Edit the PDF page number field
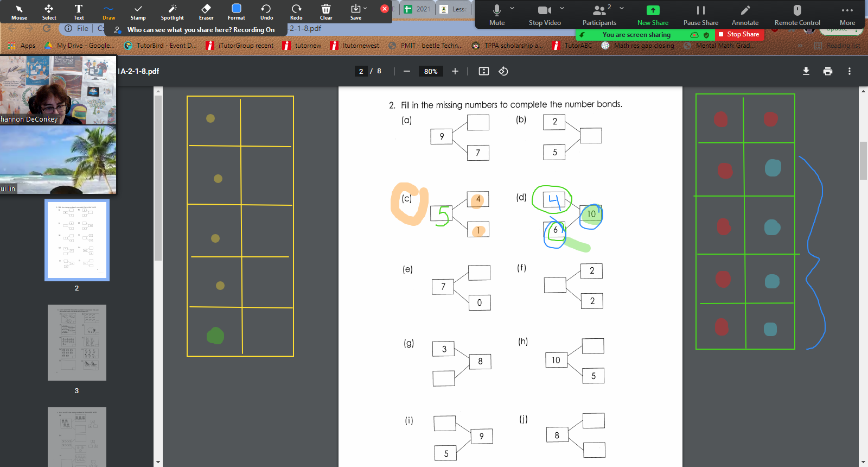The image size is (868, 467). (361, 71)
